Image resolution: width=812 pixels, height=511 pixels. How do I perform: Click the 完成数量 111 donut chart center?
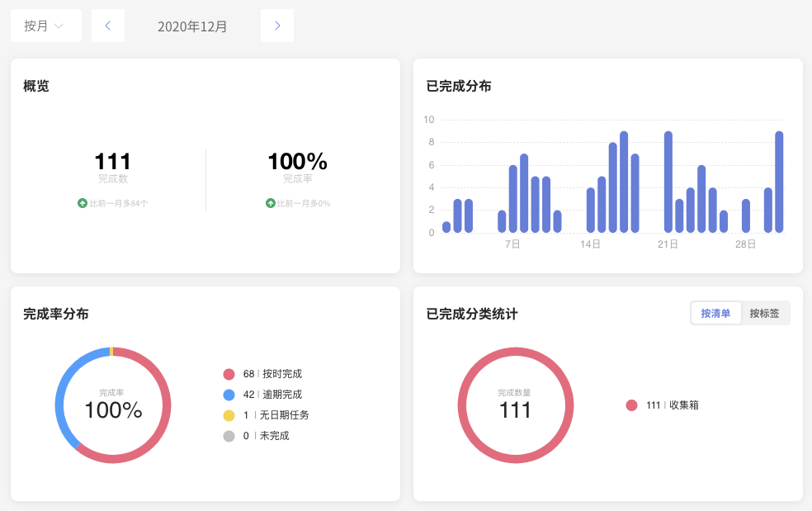515,405
